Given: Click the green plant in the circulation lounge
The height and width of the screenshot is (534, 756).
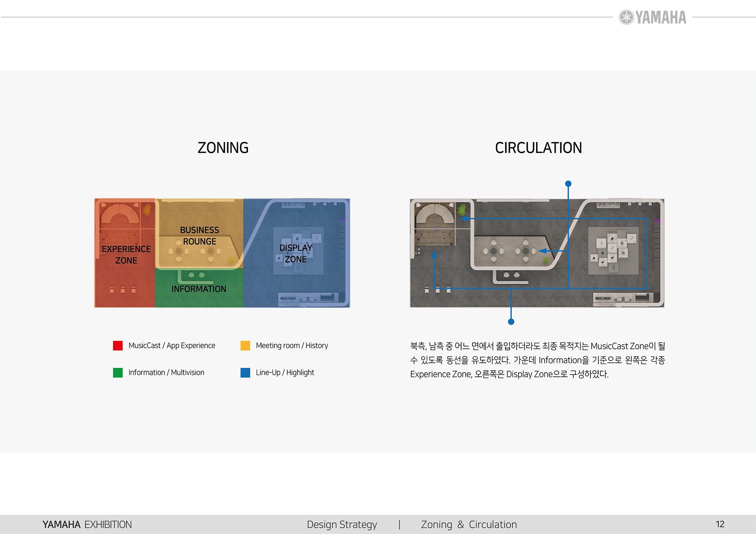Looking at the screenshot, I should [546, 260].
